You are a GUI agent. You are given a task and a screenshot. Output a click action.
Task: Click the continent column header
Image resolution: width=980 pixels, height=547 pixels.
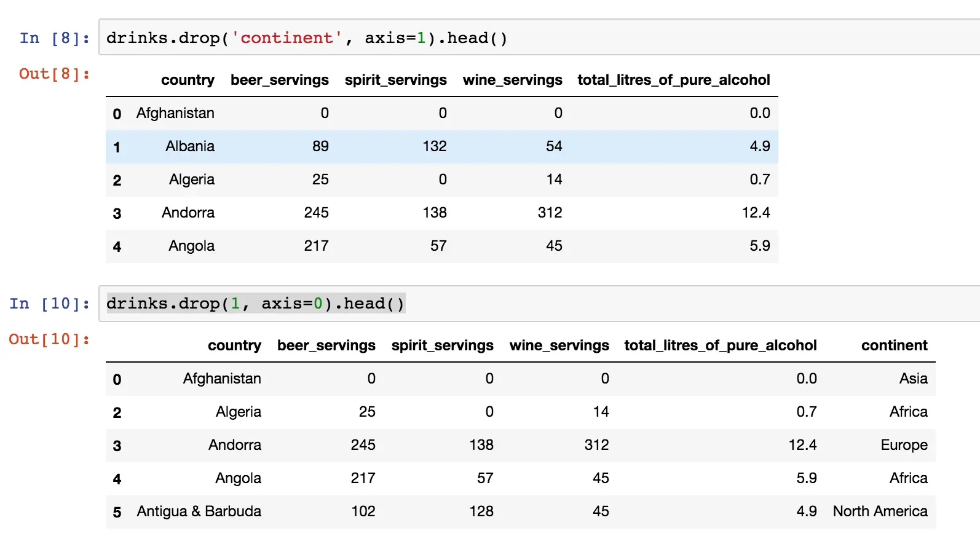tap(894, 345)
